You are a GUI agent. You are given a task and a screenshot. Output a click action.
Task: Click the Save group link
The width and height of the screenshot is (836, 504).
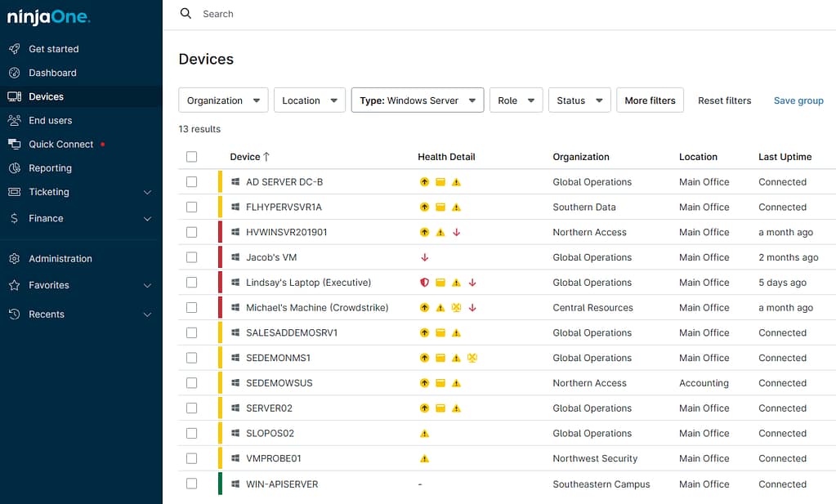(x=798, y=100)
